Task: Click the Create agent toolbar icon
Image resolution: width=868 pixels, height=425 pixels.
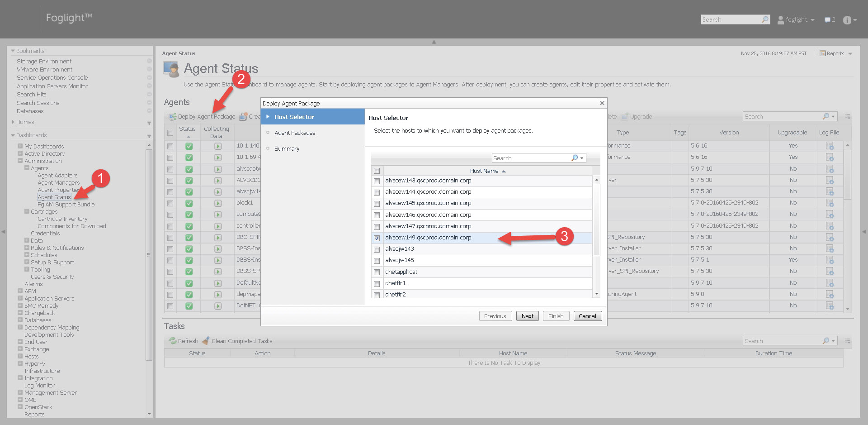Action: (x=243, y=117)
